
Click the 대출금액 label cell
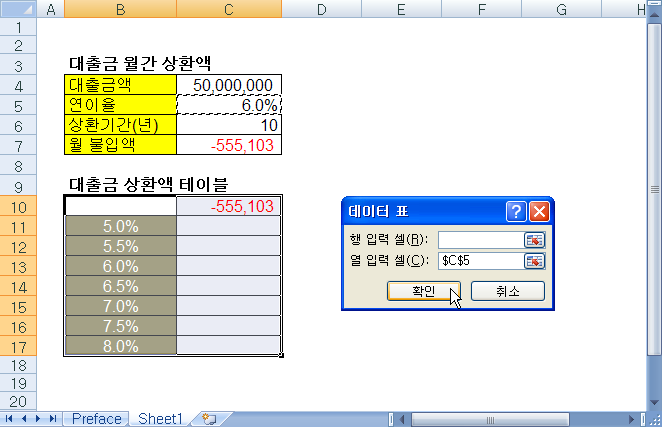[x=120, y=85]
